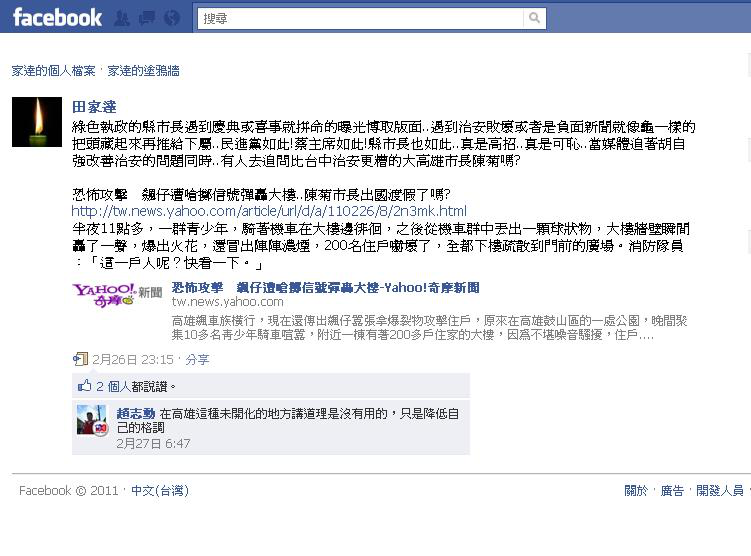
Task: Click the candle profile picture
Action: pyautogui.click(x=37, y=122)
